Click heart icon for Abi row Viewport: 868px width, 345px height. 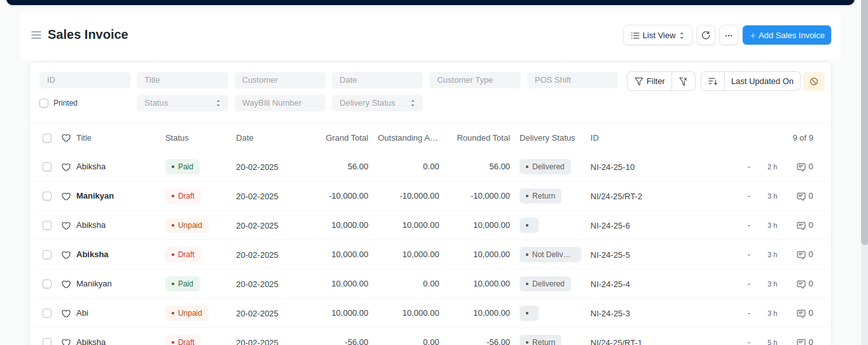(x=66, y=313)
